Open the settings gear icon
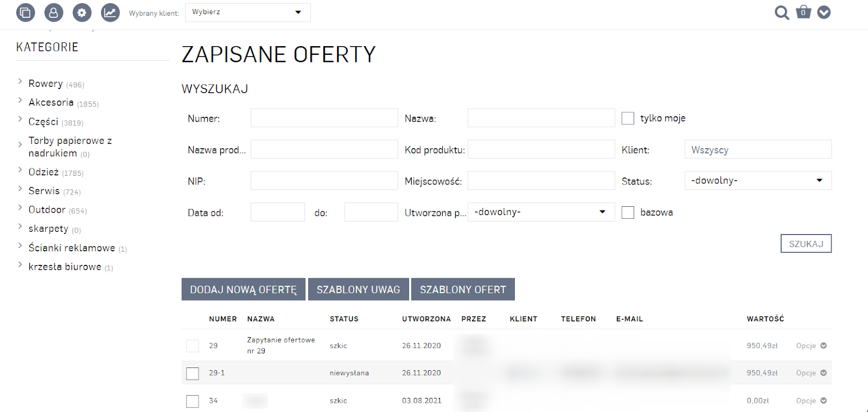The height and width of the screenshot is (412, 868). [x=82, y=12]
